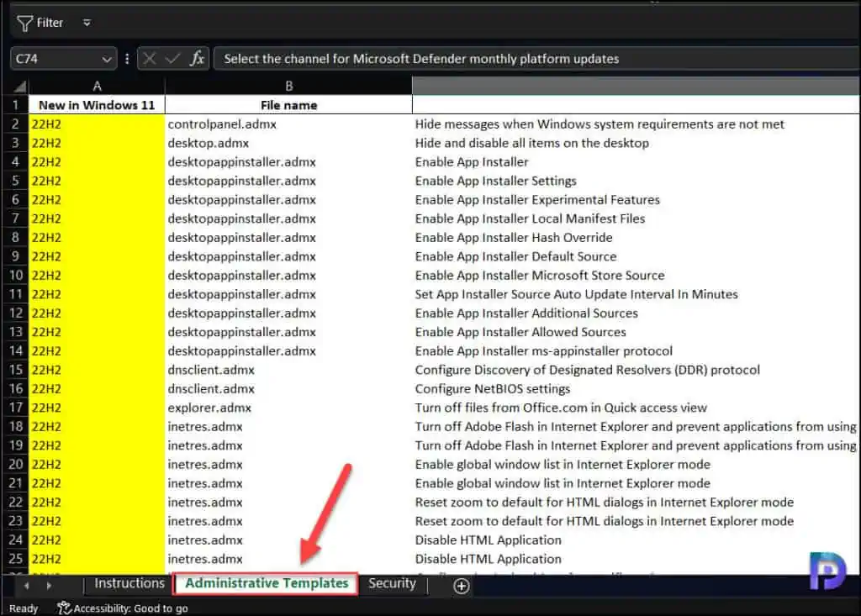Click the desktopappinstaller.admx cell in row 4
Viewport: 861px width, 616px height.
tap(289, 162)
